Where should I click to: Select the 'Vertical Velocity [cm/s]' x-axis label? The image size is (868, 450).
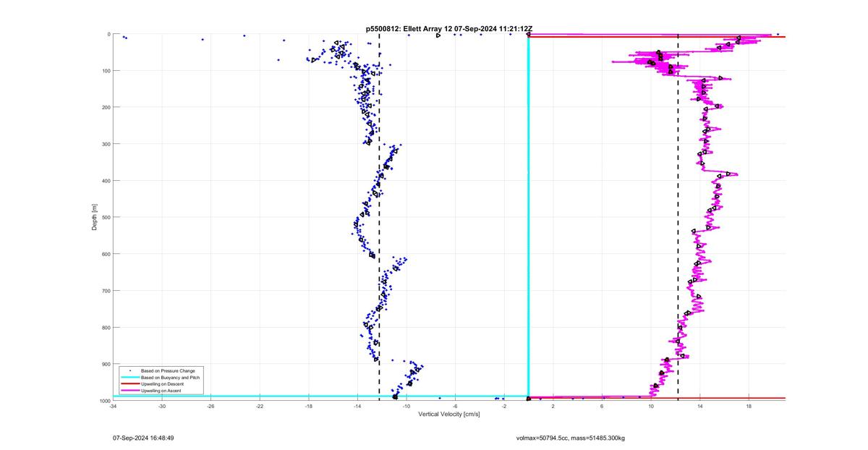[x=449, y=413]
